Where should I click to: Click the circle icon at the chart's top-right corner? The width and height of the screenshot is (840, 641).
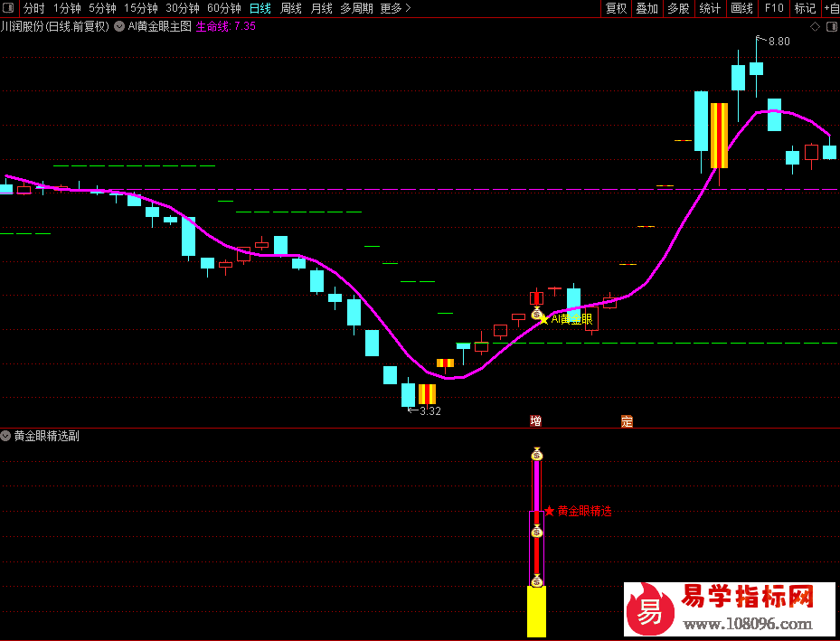tap(830, 27)
